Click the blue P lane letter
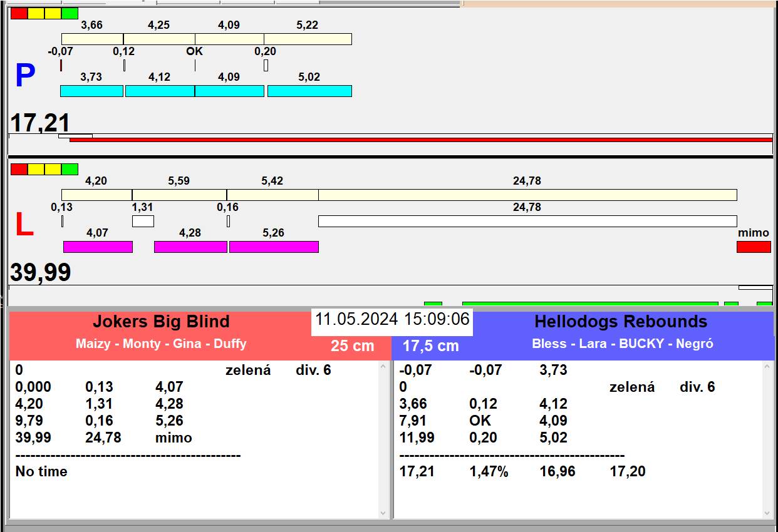The height and width of the screenshot is (532, 778). click(24, 76)
